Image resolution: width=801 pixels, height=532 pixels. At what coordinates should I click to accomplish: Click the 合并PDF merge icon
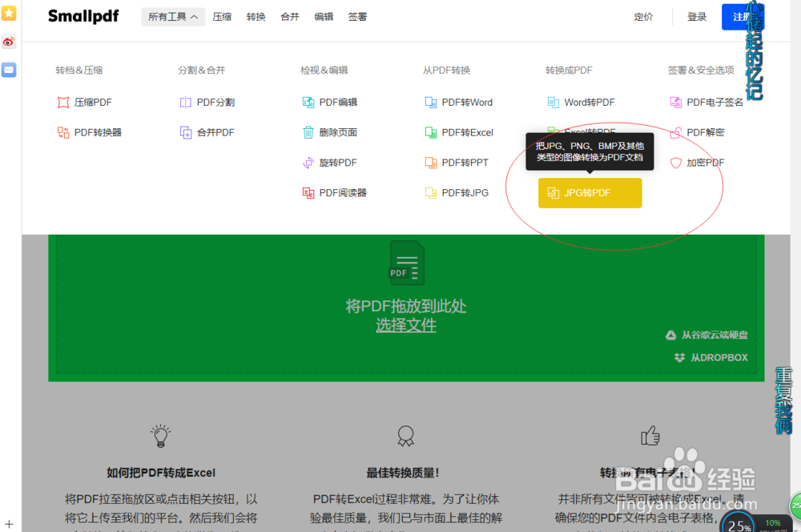[186, 132]
